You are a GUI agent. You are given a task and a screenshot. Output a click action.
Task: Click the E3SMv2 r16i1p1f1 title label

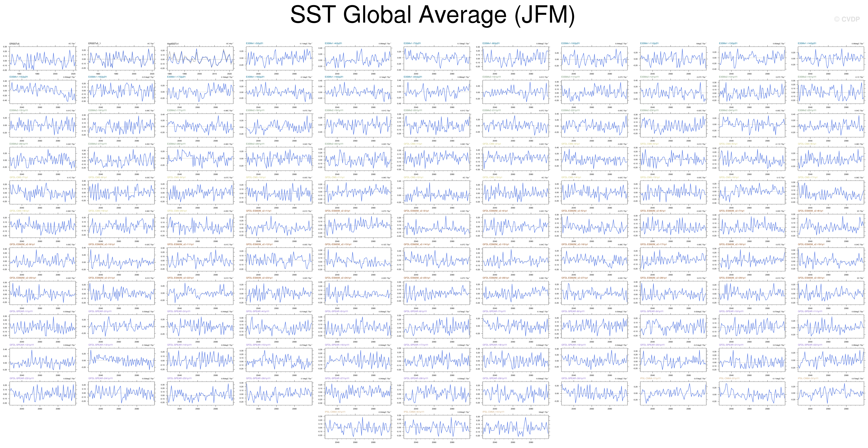[97, 110]
